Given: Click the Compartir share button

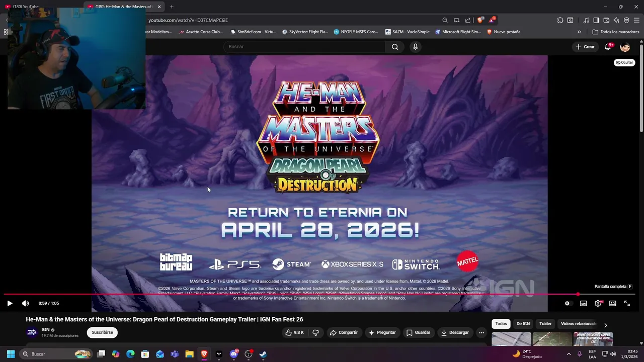Looking at the screenshot, I should (344, 332).
